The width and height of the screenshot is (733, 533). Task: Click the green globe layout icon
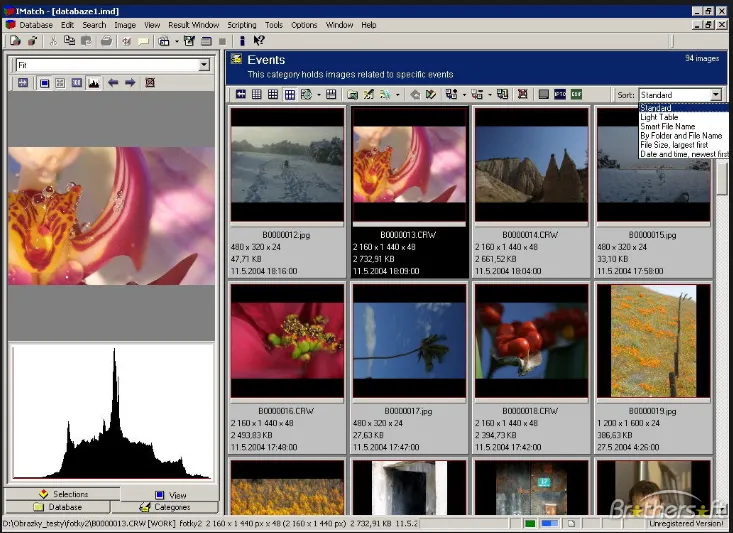coord(306,94)
